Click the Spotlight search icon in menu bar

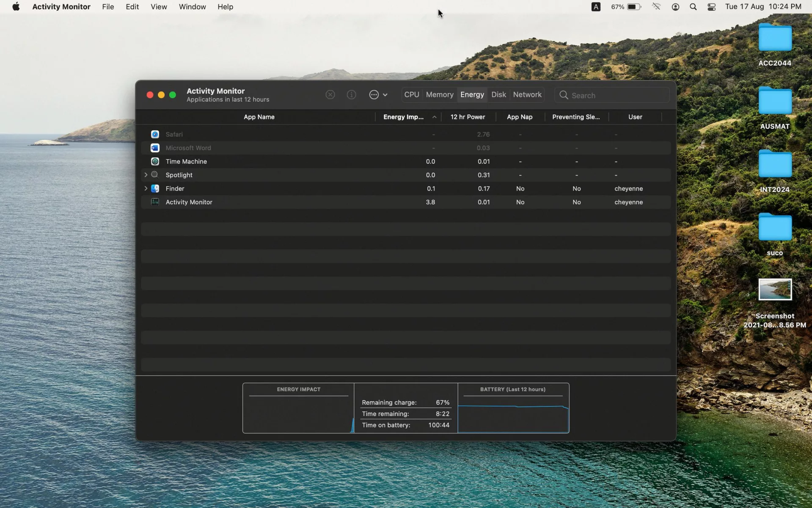(693, 7)
